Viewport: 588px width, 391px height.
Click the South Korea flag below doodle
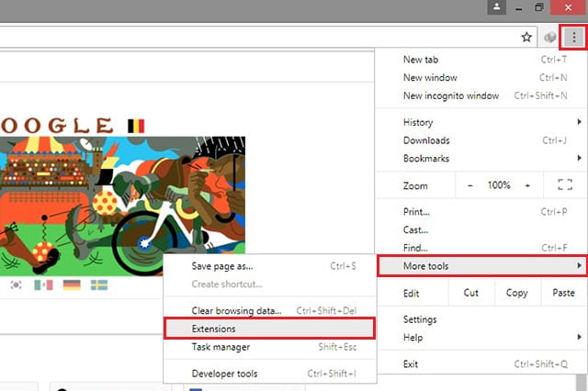[17, 285]
